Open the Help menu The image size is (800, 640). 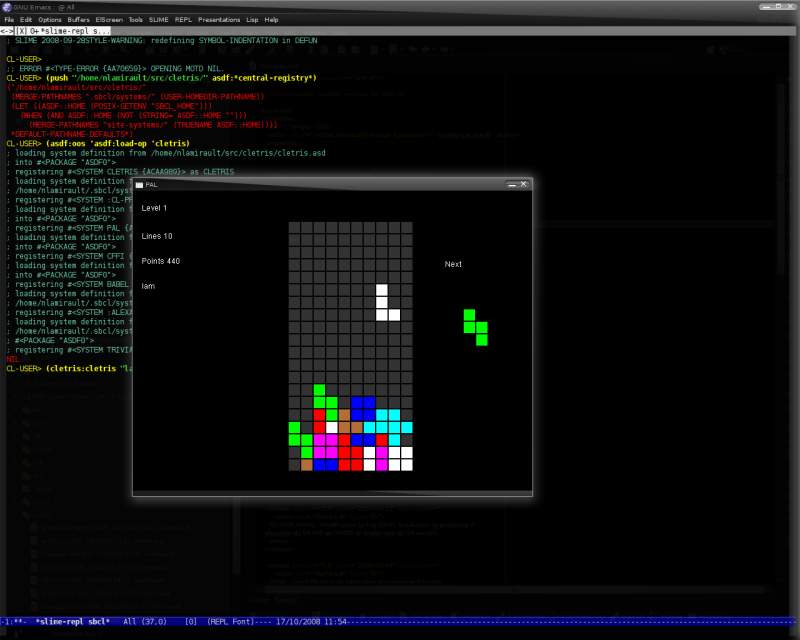[x=271, y=20]
